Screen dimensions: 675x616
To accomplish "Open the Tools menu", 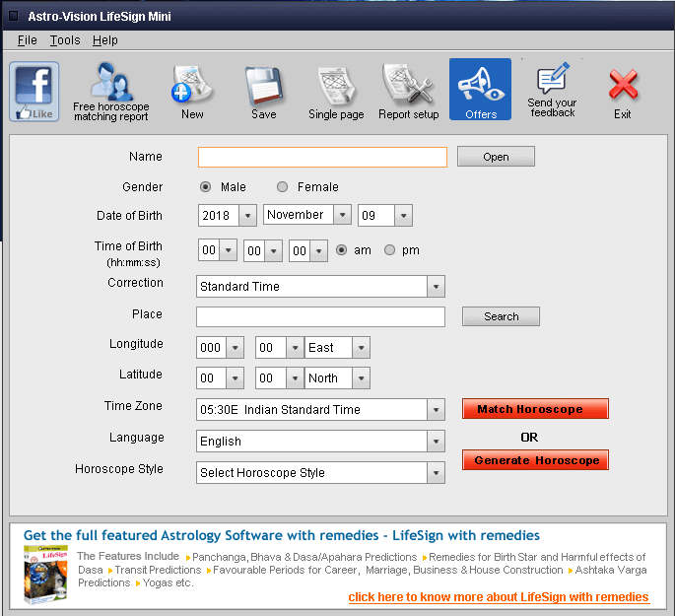I will click(x=65, y=40).
